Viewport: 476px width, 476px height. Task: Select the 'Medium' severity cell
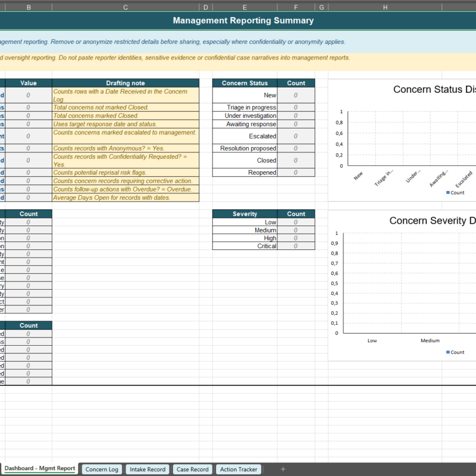pos(245,230)
